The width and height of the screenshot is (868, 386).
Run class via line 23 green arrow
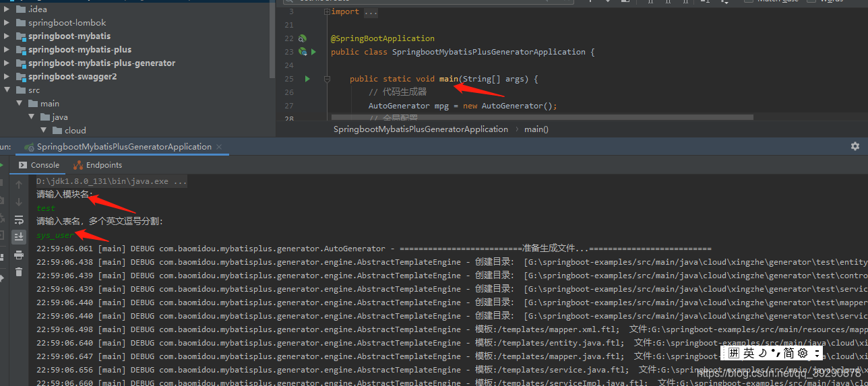[x=313, y=52]
